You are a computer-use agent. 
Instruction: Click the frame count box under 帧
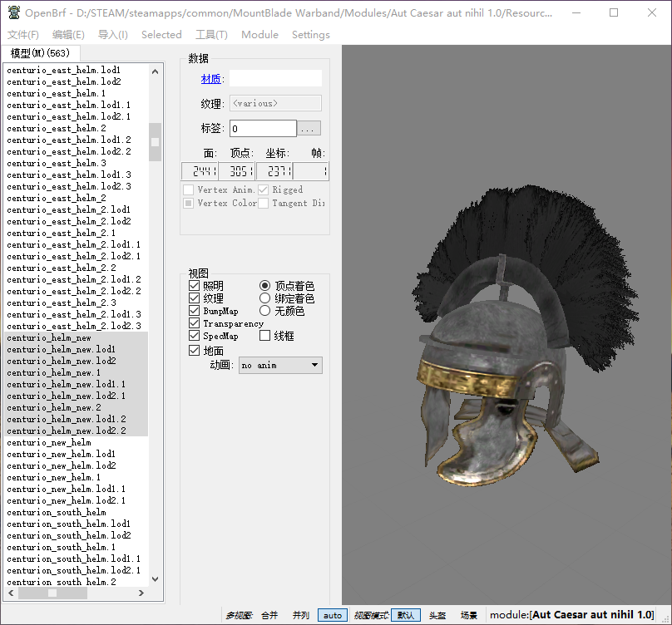point(311,171)
